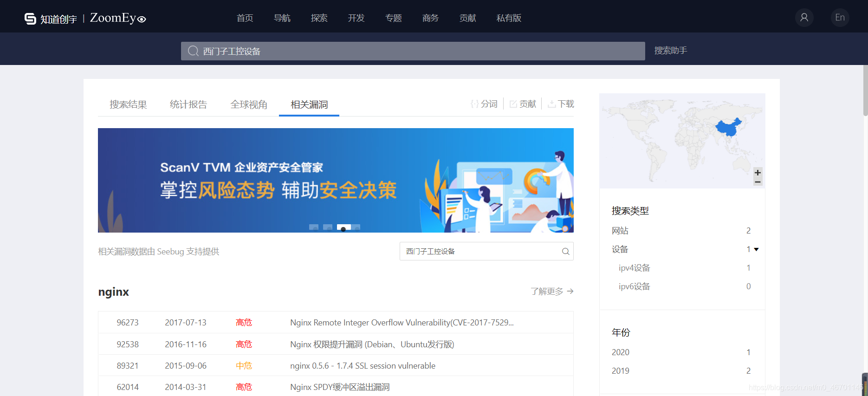Select the second banner carousel indicator
The width and height of the screenshot is (868, 396).
tap(328, 227)
